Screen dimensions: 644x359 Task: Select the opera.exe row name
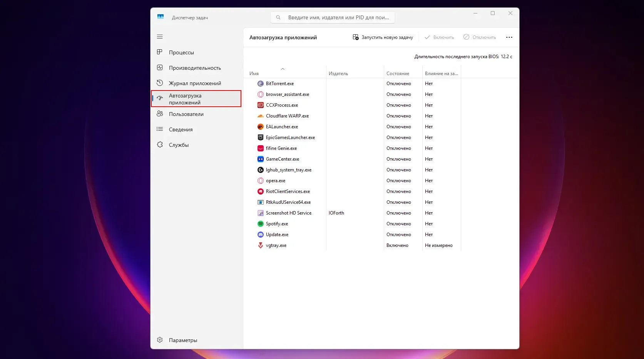tap(276, 181)
